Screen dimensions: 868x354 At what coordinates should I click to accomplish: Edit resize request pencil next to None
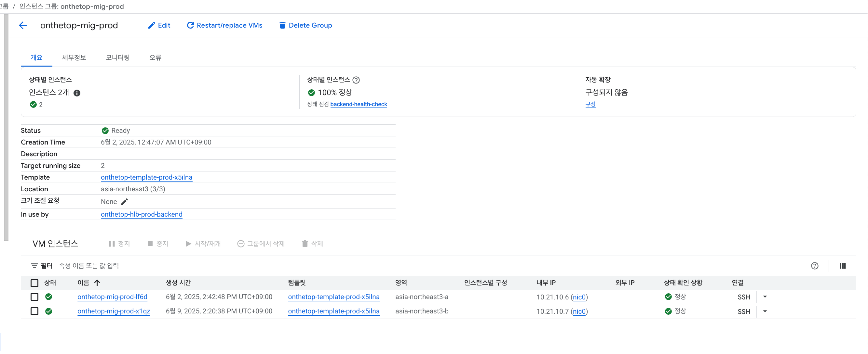tap(124, 202)
